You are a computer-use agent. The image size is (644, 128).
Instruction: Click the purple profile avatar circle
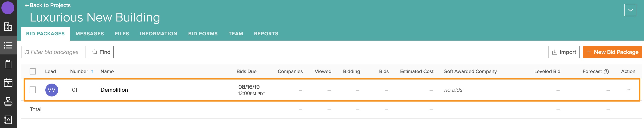pos(8,8)
